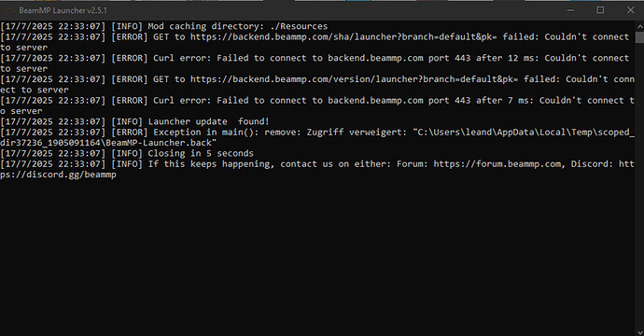The height and width of the screenshot is (336, 644).
Task: Click the forum.beammp.com URL
Action: pos(497,164)
